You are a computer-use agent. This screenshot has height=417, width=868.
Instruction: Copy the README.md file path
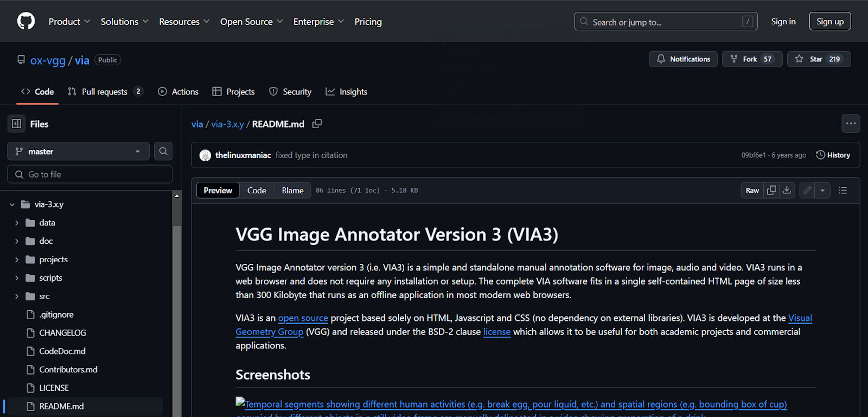click(x=317, y=124)
